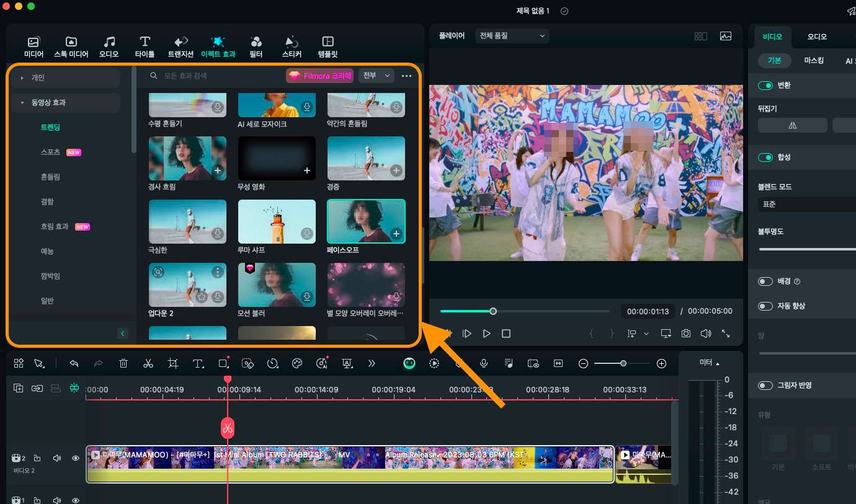The height and width of the screenshot is (504, 856).
Task: Open the 트랜지션 transitions tab
Action: coord(181,47)
